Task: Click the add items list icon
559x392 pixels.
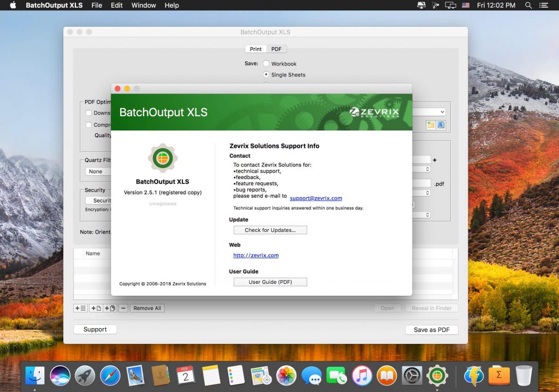Action: pos(80,308)
